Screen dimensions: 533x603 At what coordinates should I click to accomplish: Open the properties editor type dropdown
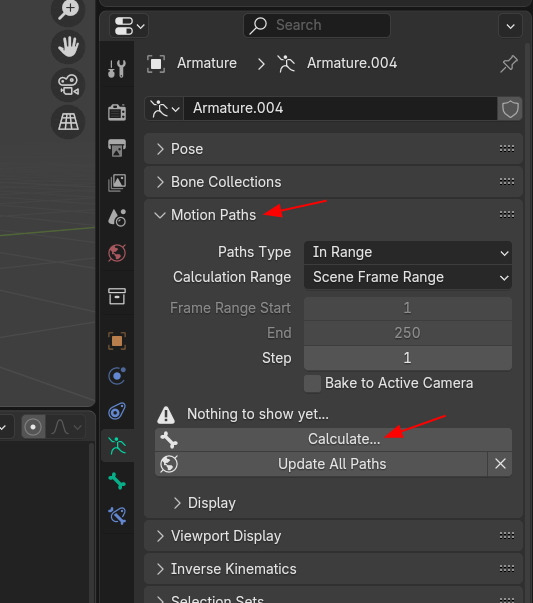click(x=129, y=26)
